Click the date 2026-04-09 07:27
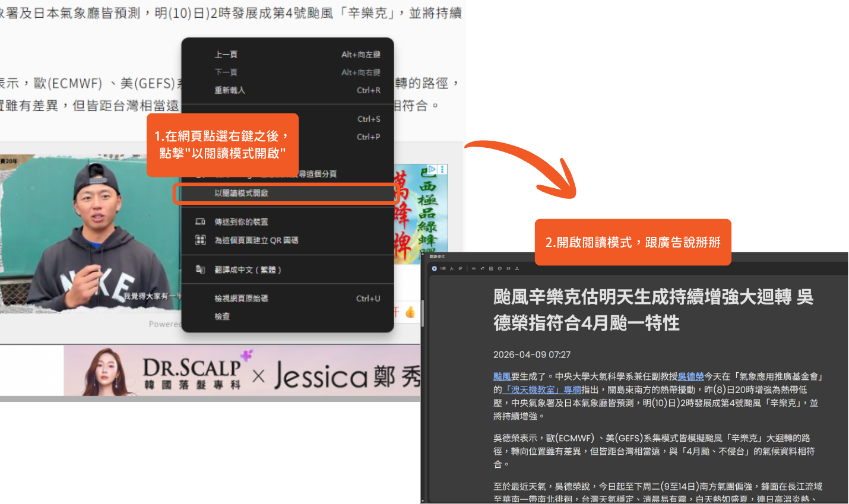Image resolution: width=849 pixels, height=504 pixels. click(x=532, y=354)
